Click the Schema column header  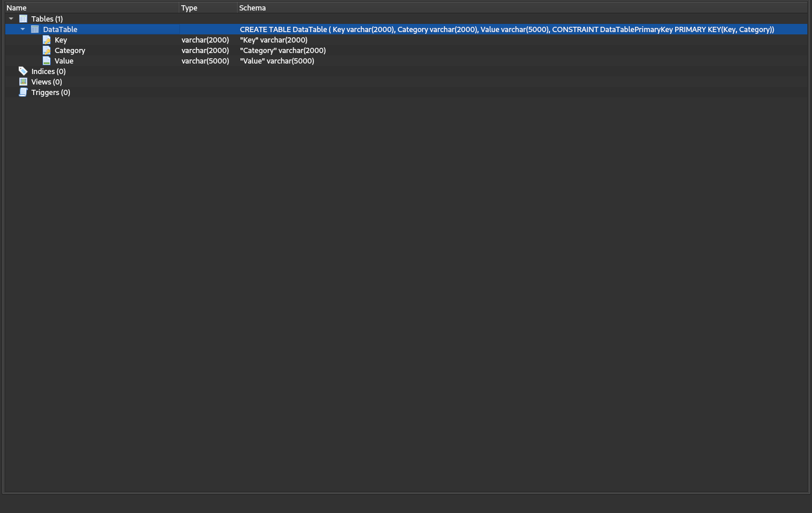tap(252, 8)
